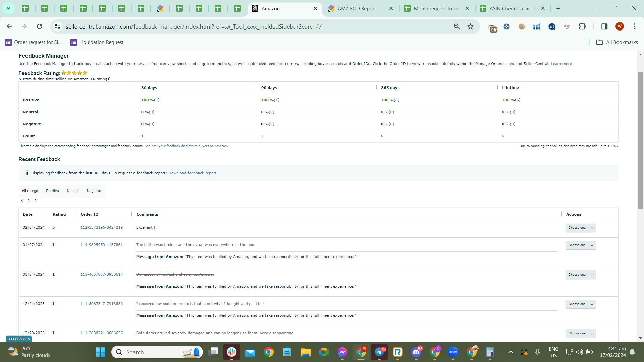Click the 365 days count 6

point(382,136)
